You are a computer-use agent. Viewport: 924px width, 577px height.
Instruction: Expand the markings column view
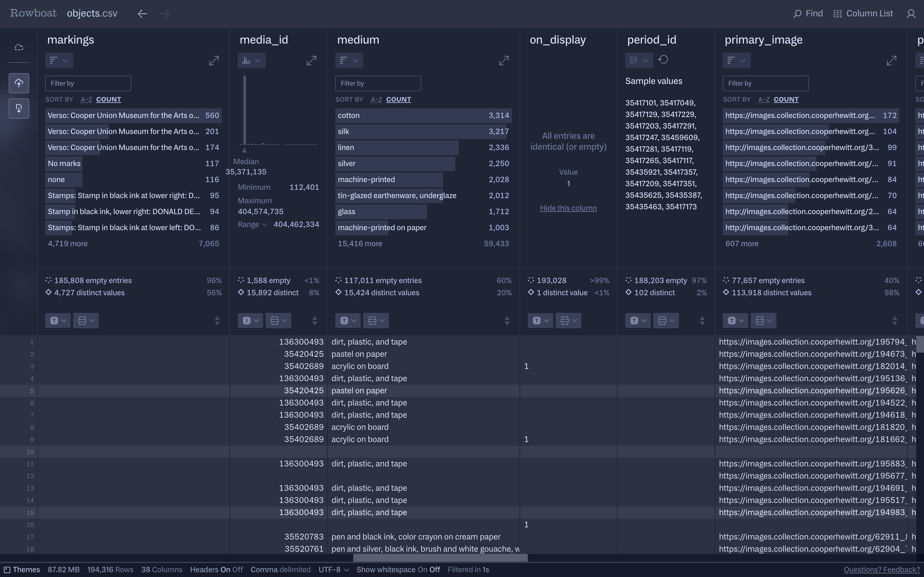click(x=214, y=60)
